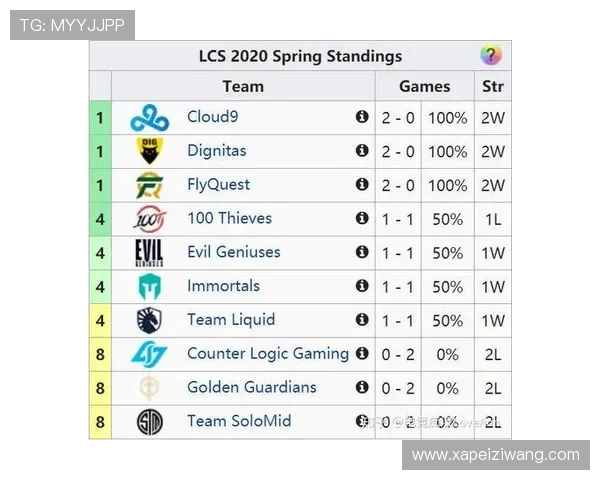
Task: Click the Cloud9 team logo
Action: 149,119
